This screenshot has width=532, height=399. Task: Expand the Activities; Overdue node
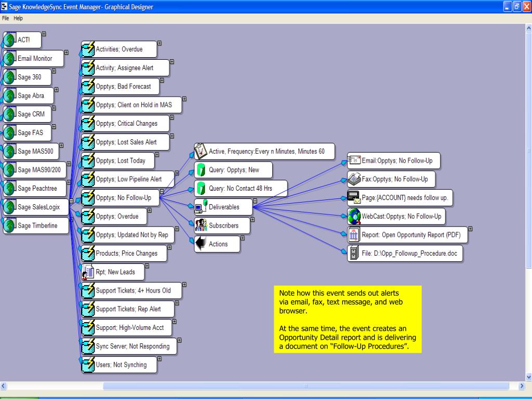point(159,43)
